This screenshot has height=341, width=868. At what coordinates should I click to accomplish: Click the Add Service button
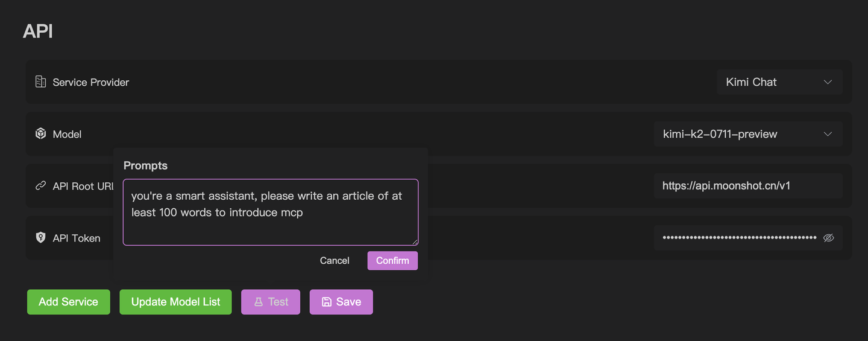(69, 302)
